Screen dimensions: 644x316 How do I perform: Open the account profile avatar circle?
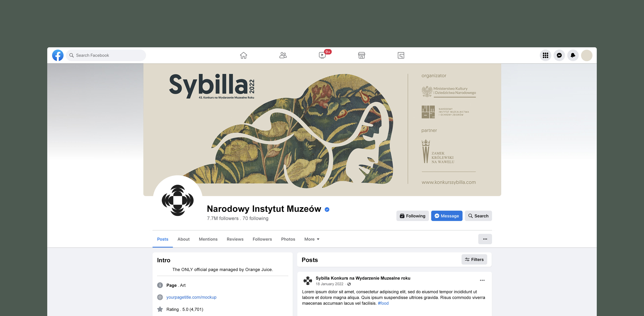point(586,55)
